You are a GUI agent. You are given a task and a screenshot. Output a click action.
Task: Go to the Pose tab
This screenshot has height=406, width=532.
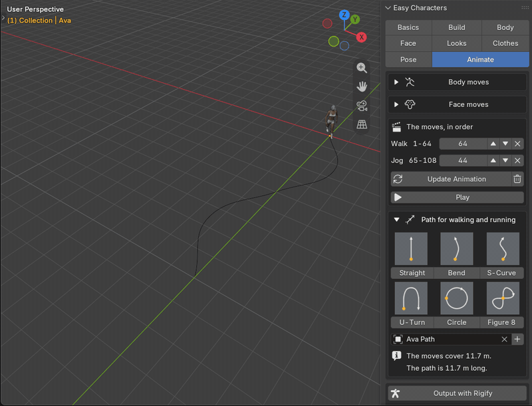coord(408,60)
